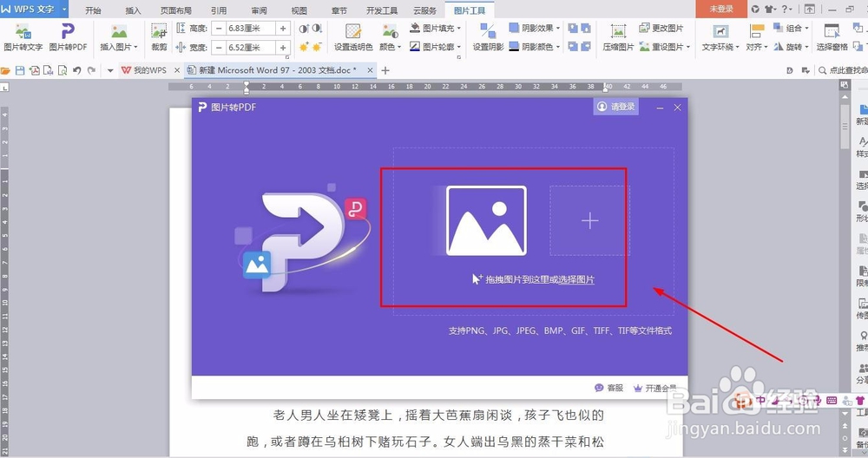Open the skin shirt icon menu
868x458 pixels.
point(771,9)
